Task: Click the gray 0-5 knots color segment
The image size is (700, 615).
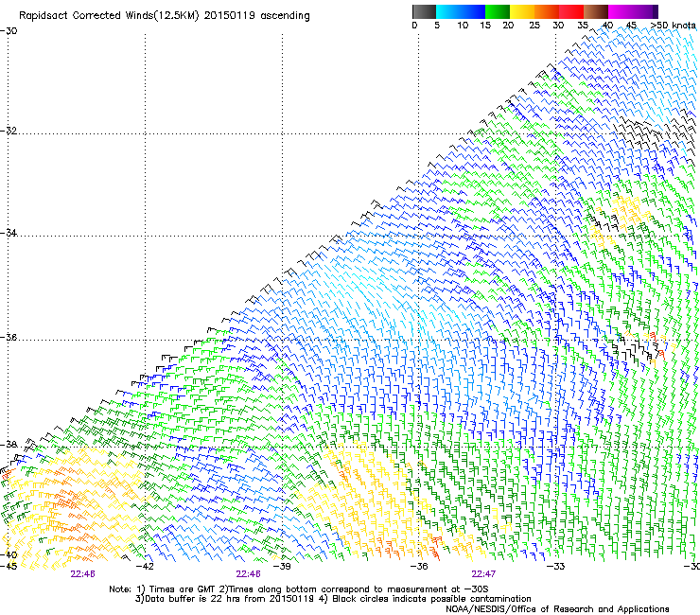Action: click(x=424, y=11)
